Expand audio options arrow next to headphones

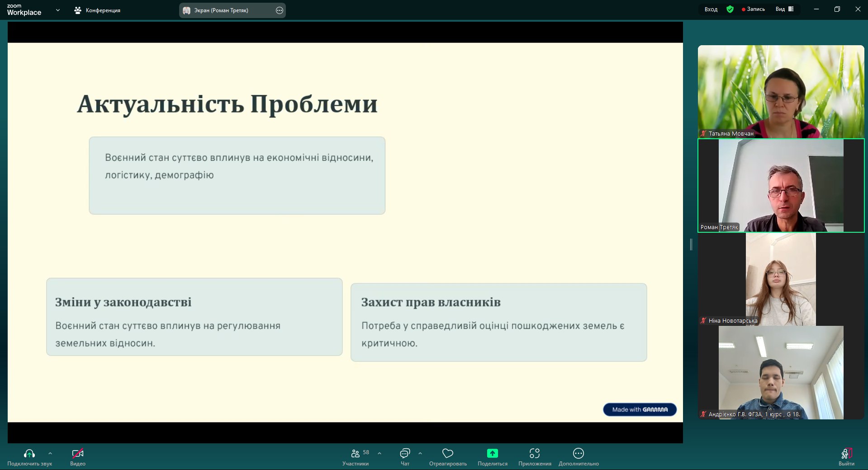click(x=50, y=453)
